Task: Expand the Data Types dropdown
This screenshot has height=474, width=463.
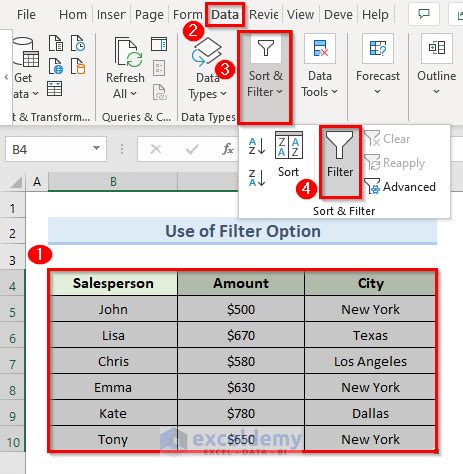Action: (x=224, y=94)
